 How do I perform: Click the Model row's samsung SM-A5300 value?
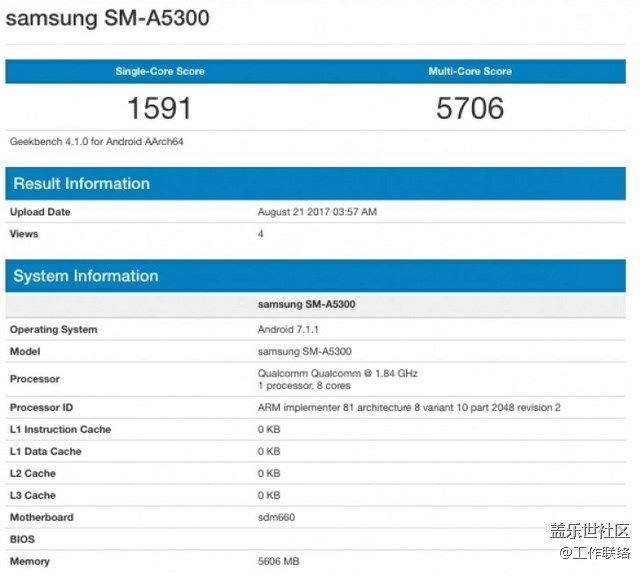coord(304,351)
